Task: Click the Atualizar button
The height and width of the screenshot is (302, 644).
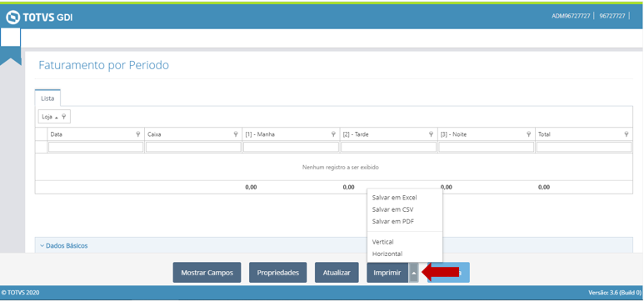Action: pos(337,272)
